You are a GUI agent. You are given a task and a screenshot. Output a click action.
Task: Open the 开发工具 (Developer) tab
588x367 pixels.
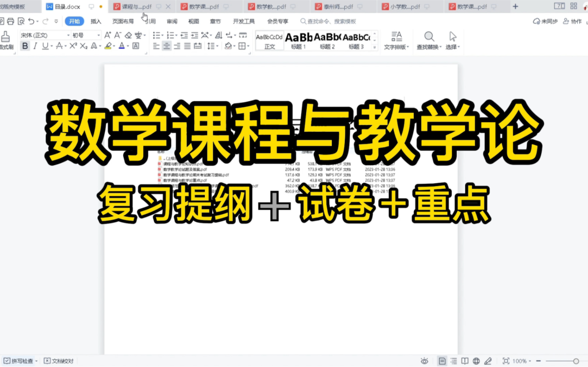click(x=244, y=21)
